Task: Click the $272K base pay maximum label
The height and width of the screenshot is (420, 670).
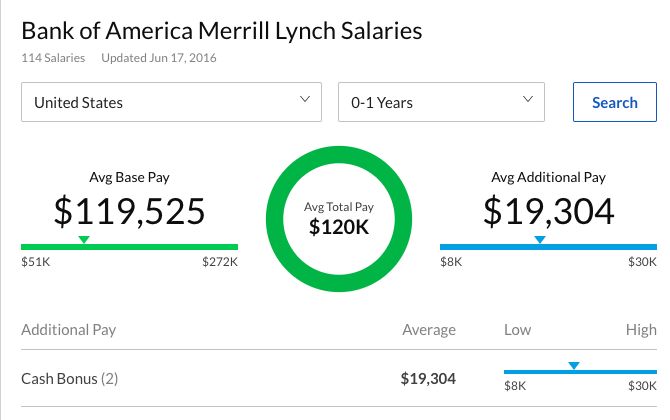Action: (x=220, y=262)
